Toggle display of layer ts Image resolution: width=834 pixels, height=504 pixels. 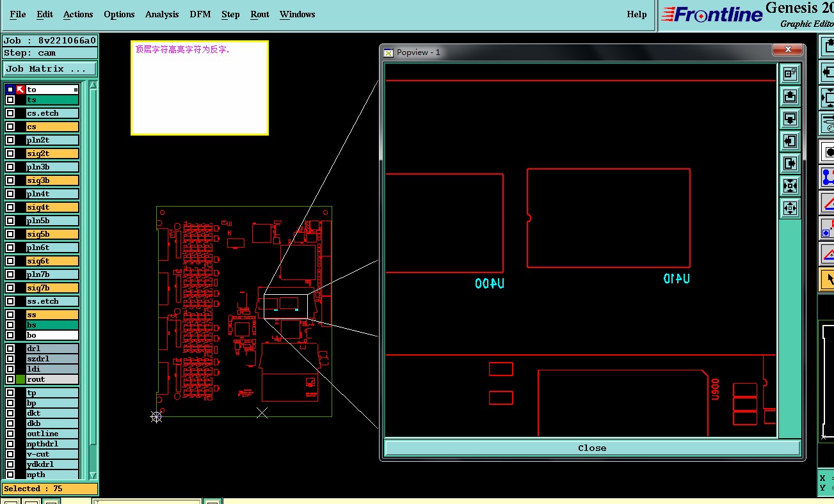[10, 100]
